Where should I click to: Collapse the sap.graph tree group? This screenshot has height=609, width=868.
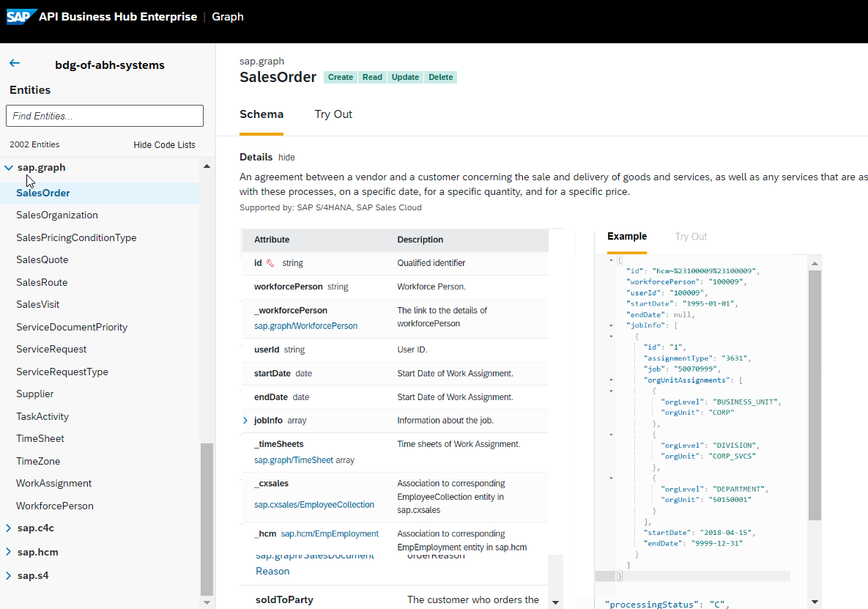coord(9,167)
